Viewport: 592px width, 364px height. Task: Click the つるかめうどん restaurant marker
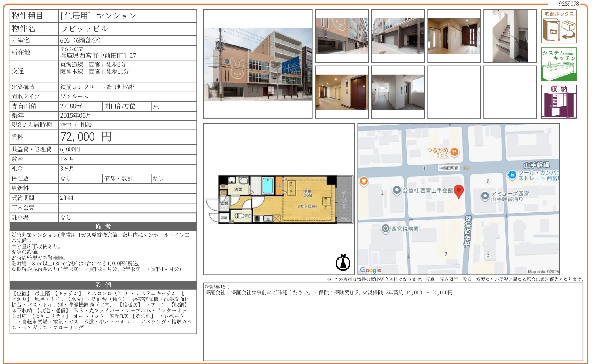point(454,152)
